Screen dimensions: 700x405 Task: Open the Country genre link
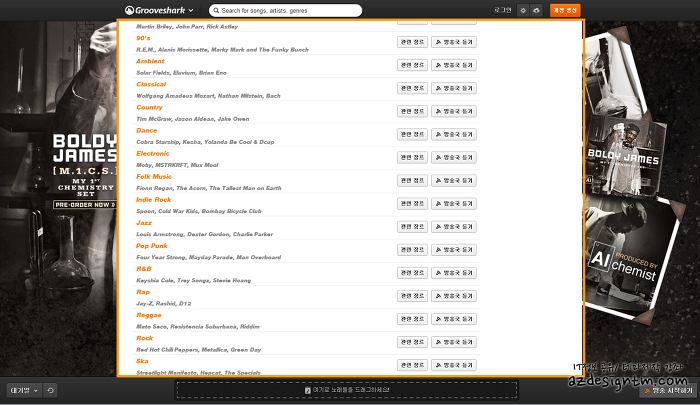[x=150, y=108]
